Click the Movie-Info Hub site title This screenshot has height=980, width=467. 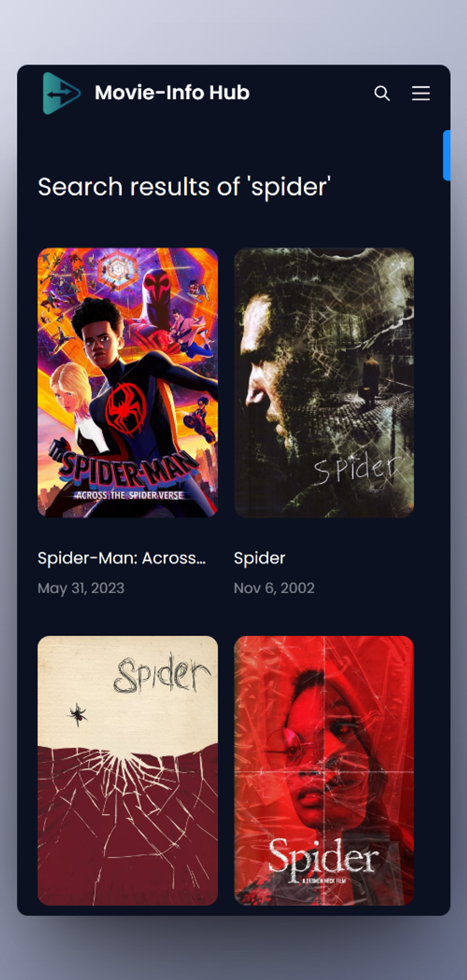point(172,93)
